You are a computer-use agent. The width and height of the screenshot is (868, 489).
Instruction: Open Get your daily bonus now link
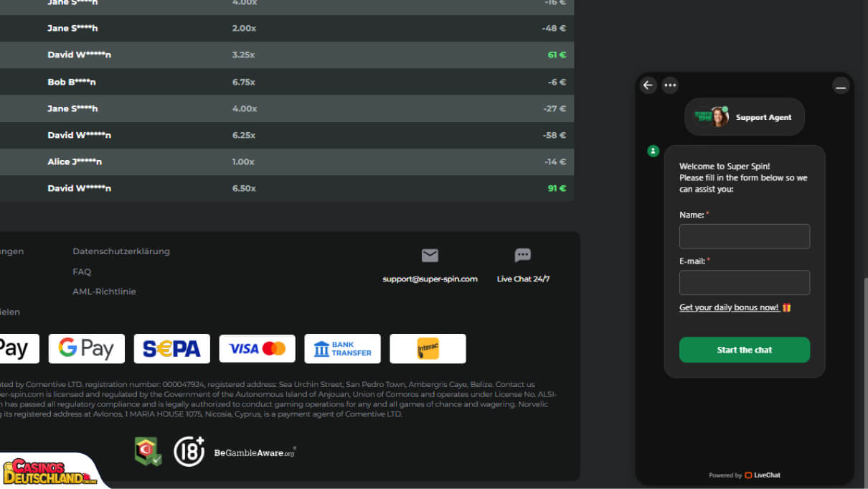pos(729,307)
